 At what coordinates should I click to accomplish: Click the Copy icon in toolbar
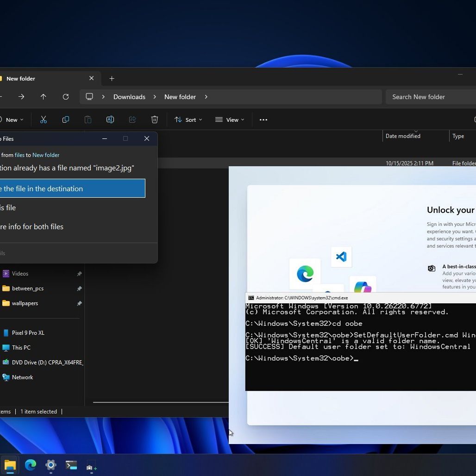pyautogui.click(x=66, y=119)
